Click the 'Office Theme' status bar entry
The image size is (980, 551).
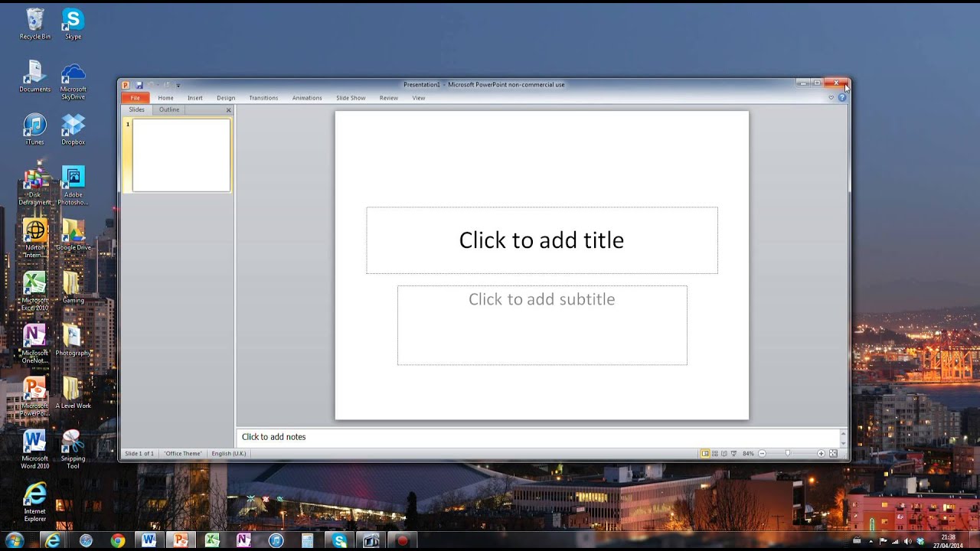coord(183,454)
